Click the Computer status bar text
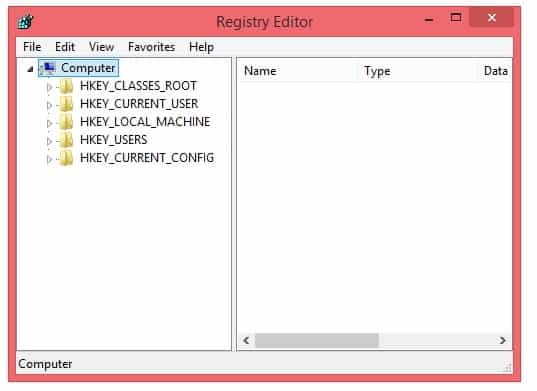Image resolution: width=537 pixels, height=391 pixels. tap(45, 364)
